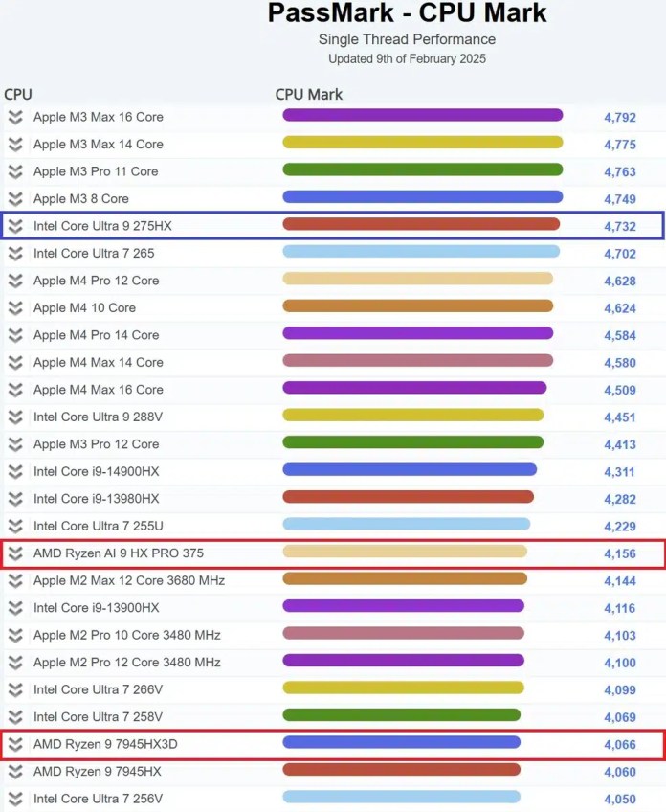Screen dimensions: 666x812
Task: Expand the Intel Core i9-13900HX row
Action: 15,608
